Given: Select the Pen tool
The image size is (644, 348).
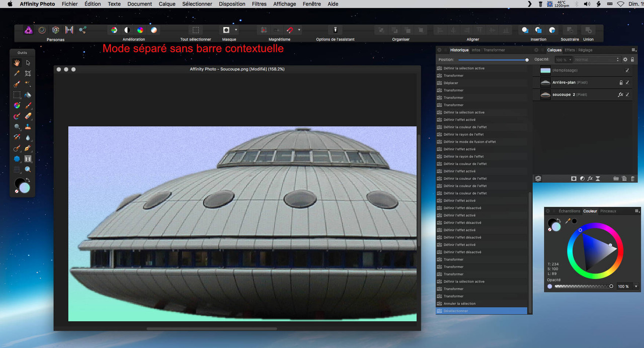Looking at the screenshot, I should [28, 148].
